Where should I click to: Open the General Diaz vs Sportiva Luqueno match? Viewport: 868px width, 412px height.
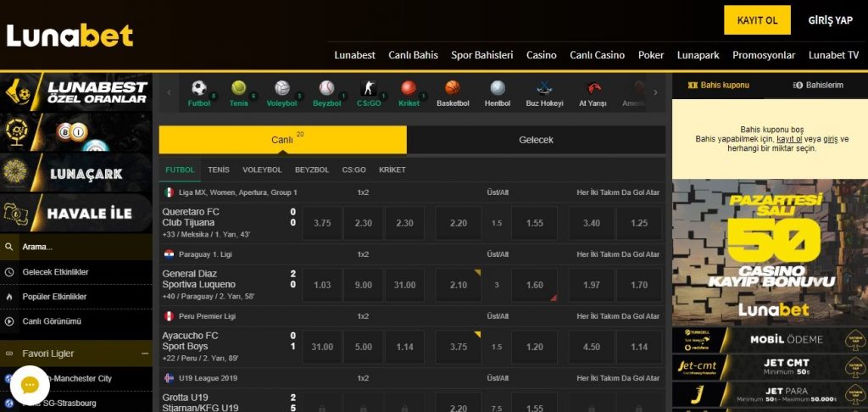click(198, 279)
